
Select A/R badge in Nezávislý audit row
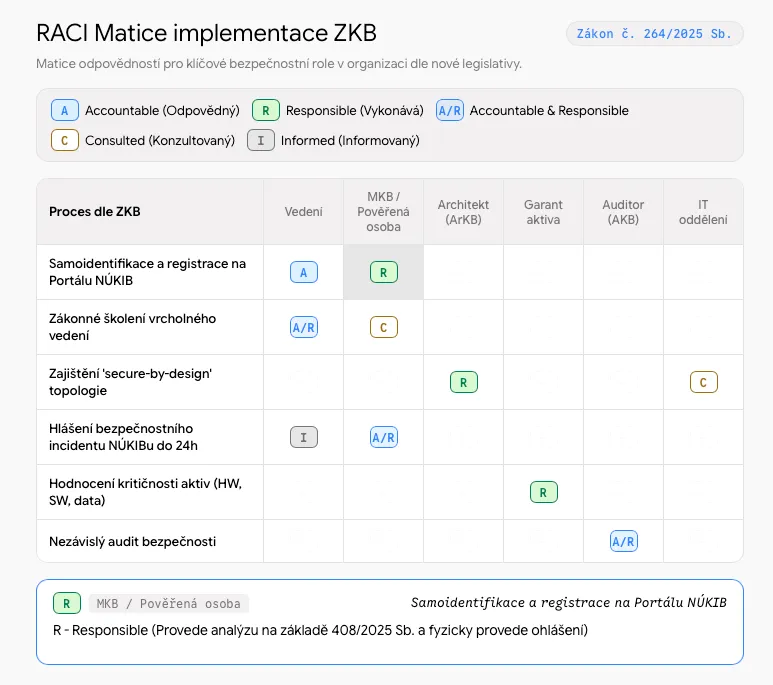click(624, 541)
